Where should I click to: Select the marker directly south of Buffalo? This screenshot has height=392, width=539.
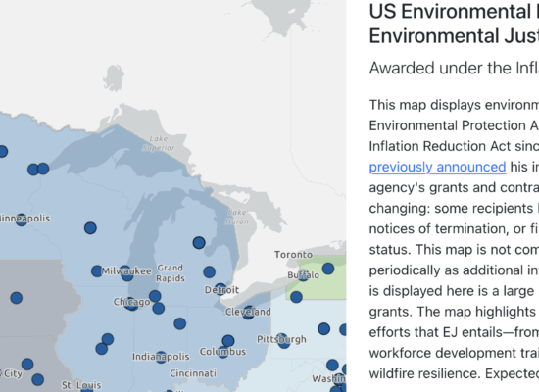(296, 297)
